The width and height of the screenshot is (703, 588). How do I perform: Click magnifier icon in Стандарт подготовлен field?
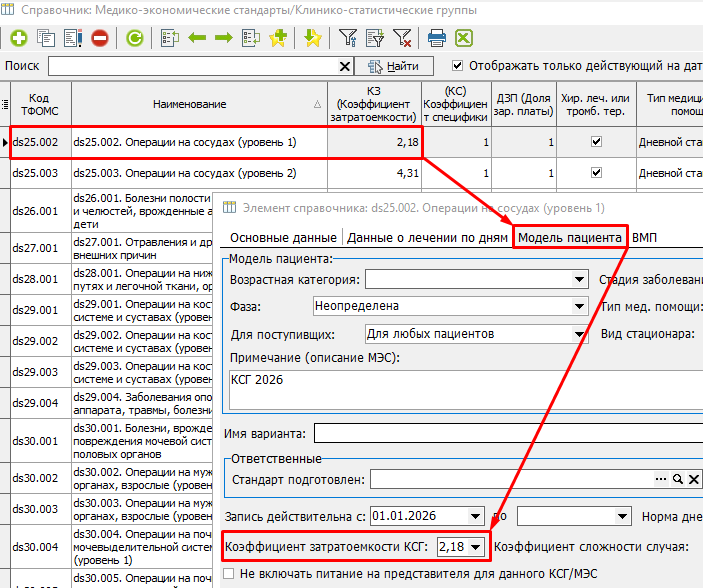pyautogui.click(x=677, y=480)
